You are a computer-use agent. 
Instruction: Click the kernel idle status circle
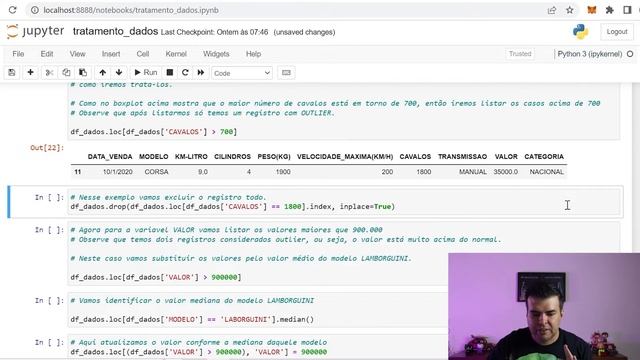[630, 54]
